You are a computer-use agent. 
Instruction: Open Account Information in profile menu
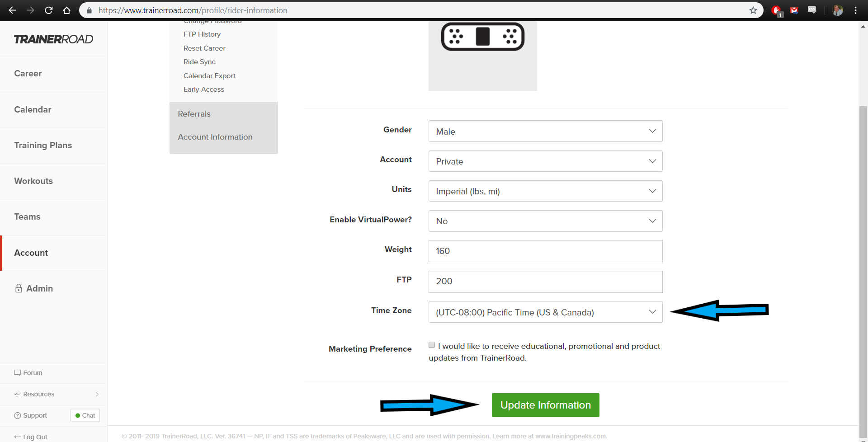click(215, 137)
